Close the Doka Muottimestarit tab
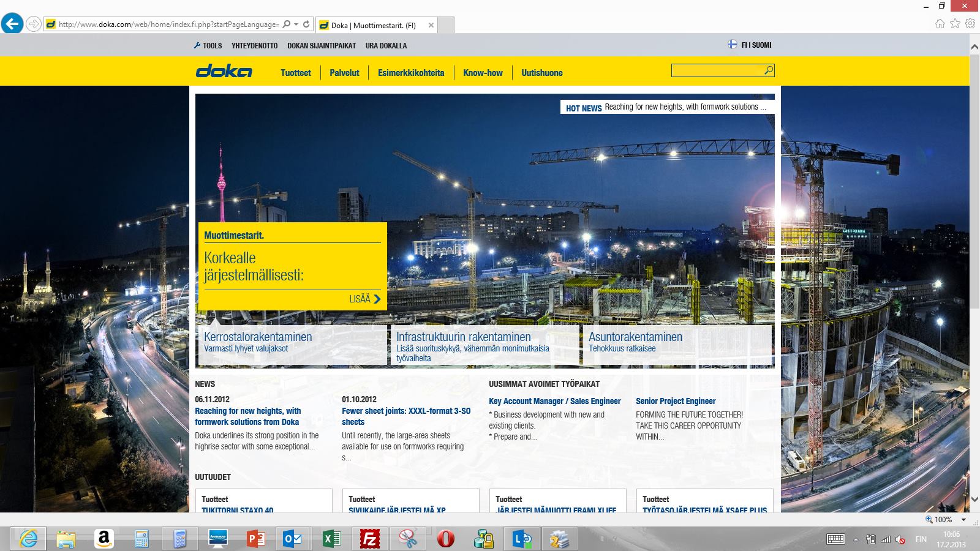980x551 pixels. point(431,25)
